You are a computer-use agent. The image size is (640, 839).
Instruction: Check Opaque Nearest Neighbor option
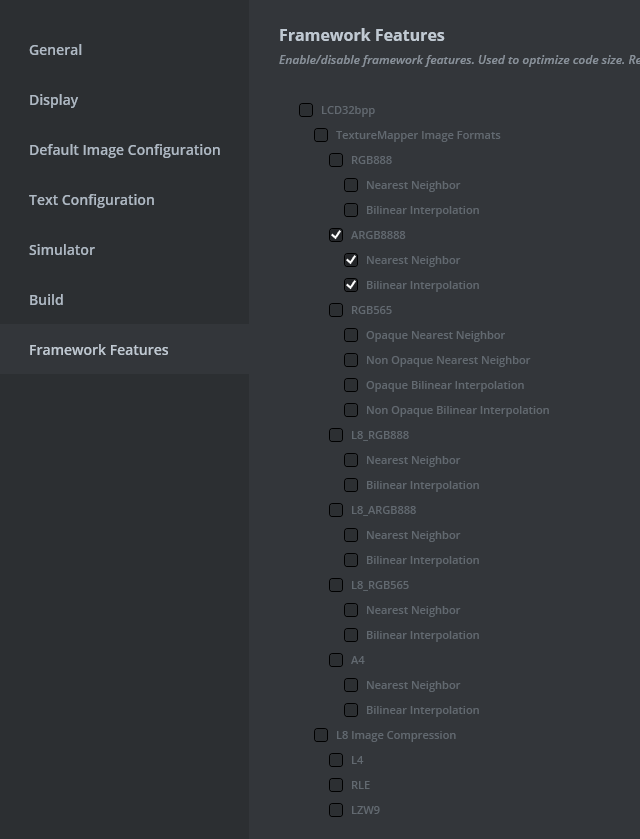[351, 335]
